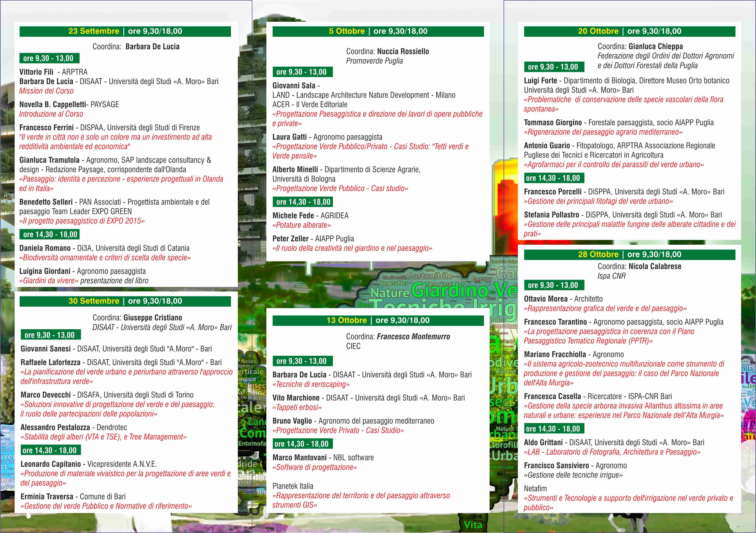This screenshot has width=756, height=533.
Task: Select coordinator Gianluca Chieppa's name
Action: [656, 47]
